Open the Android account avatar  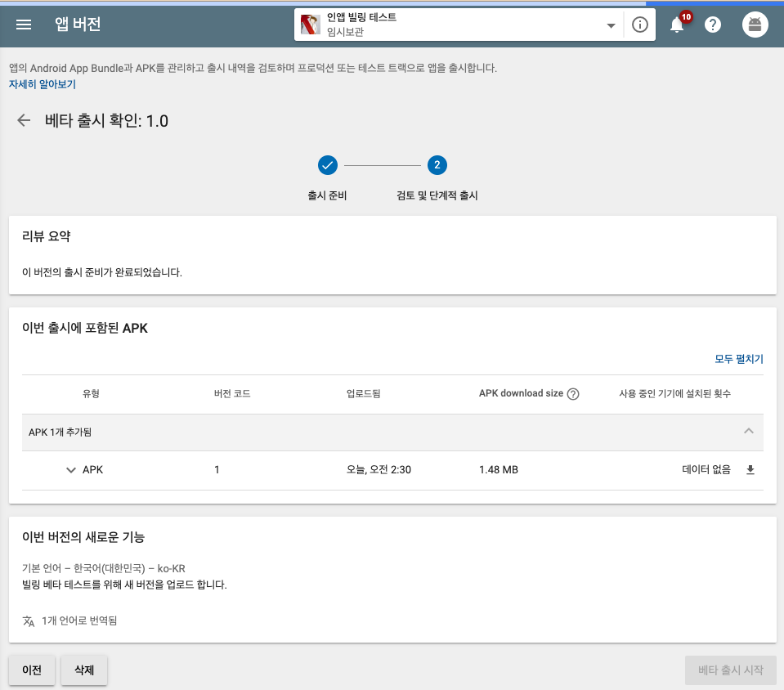point(755,25)
